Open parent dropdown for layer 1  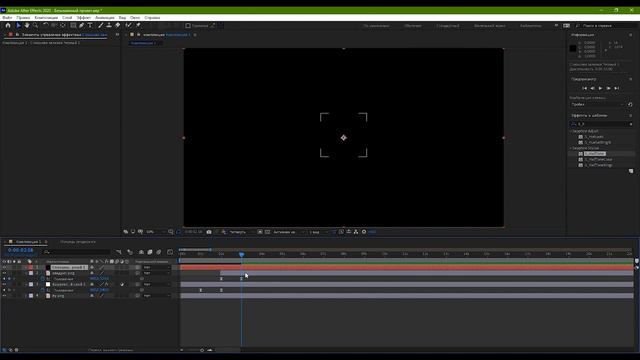coord(157,267)
